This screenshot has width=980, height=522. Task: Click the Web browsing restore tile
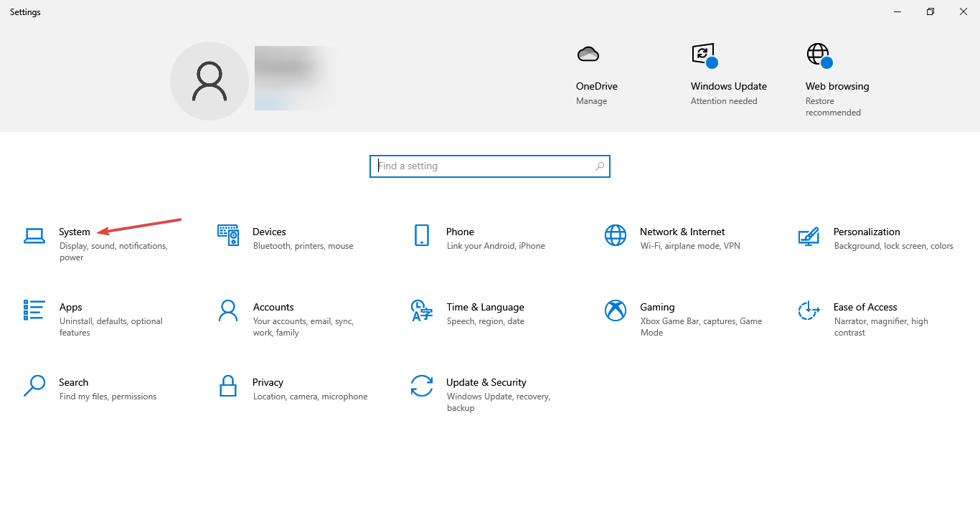pos(837,86)
